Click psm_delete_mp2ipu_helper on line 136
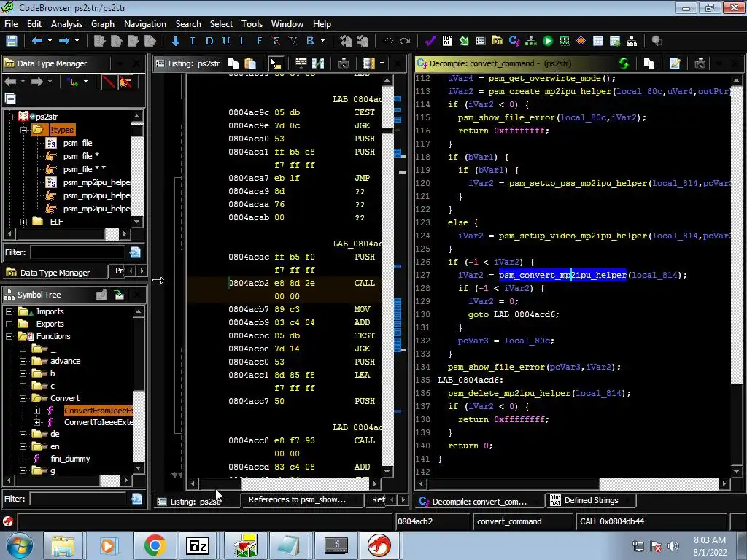Image resolution: width=747 pixels, height=560 pixels. 509,393
